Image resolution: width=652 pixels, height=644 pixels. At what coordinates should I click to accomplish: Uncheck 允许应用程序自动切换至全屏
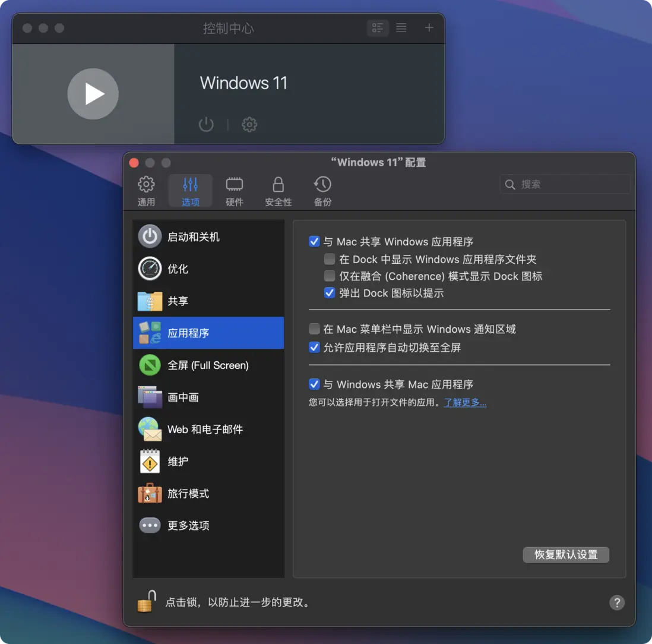(314, 348)
